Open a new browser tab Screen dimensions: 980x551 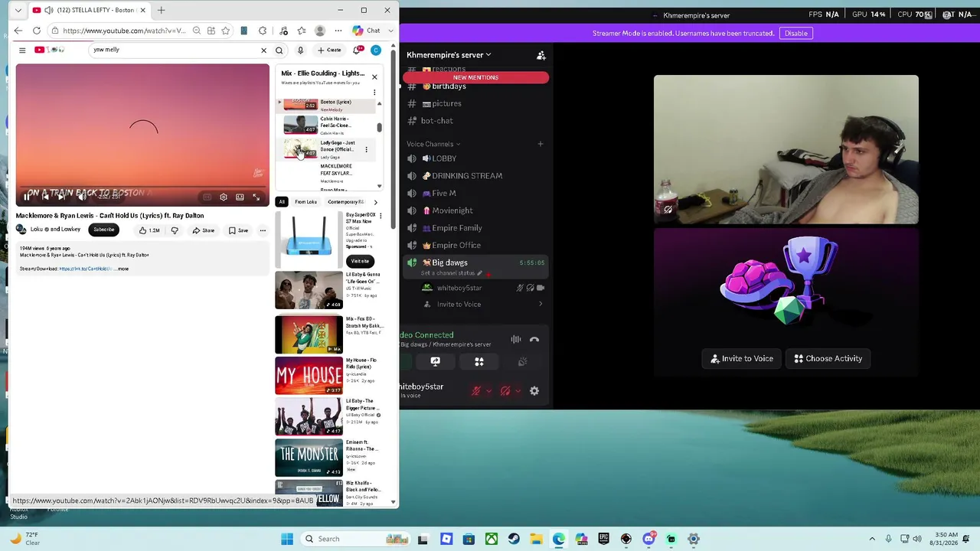point(162,11)
